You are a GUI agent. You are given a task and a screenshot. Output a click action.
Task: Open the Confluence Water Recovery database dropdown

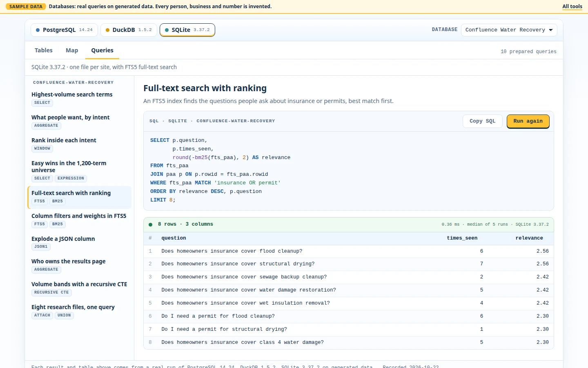pos(509,30)
